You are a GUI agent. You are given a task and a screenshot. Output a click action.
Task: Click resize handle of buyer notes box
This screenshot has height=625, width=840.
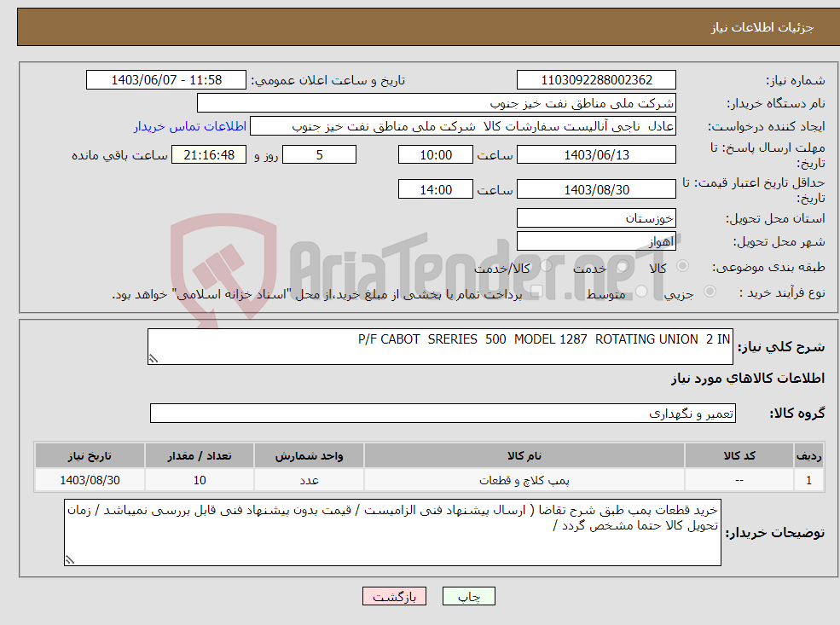(70, 559)
